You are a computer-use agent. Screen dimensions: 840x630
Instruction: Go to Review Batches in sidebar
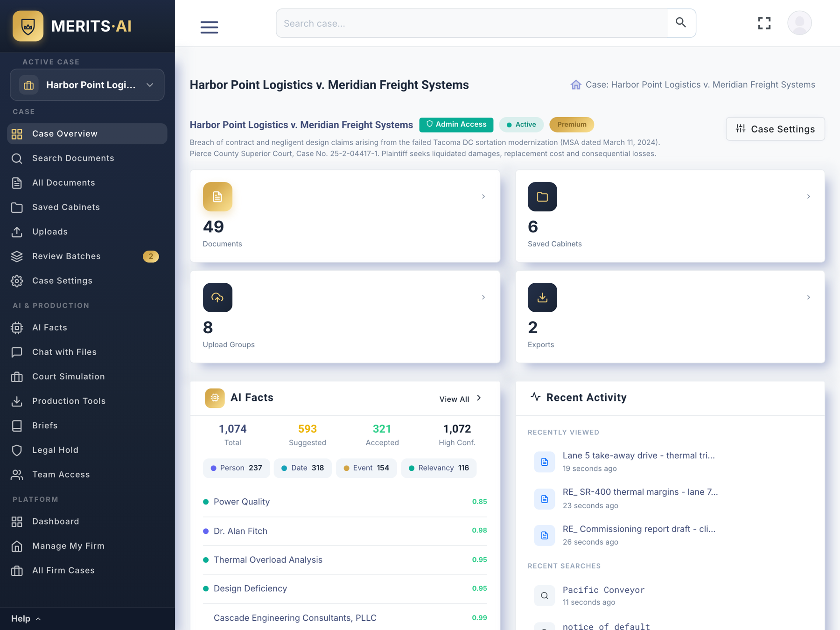(87, 256)
